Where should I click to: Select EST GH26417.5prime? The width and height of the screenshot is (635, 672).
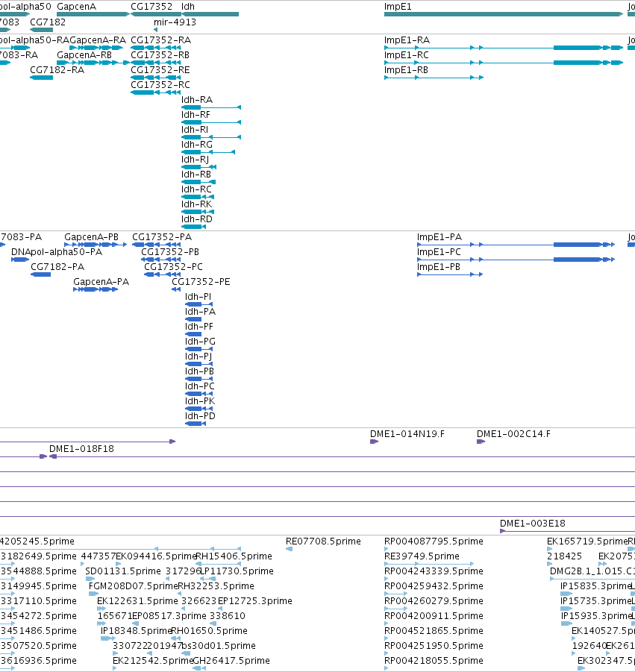(x=231, y=661)
